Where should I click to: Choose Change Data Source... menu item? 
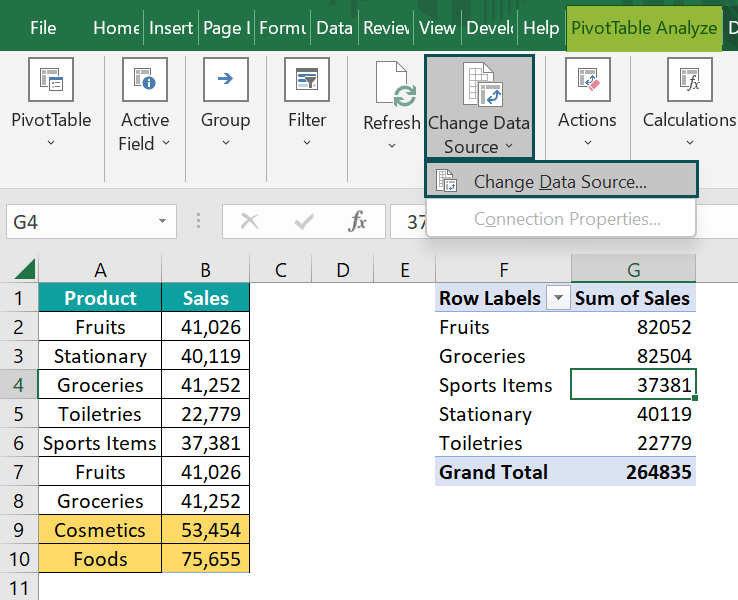(x=561, y=182)
